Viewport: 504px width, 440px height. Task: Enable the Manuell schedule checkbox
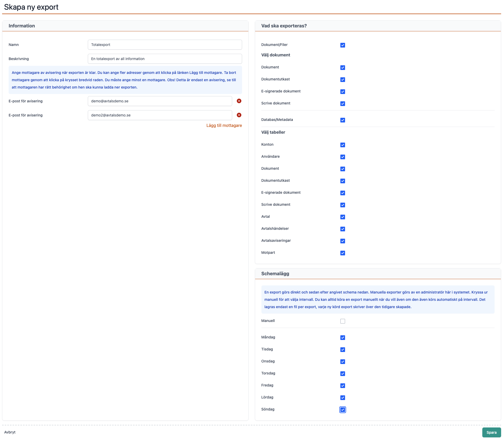[342, 321]
